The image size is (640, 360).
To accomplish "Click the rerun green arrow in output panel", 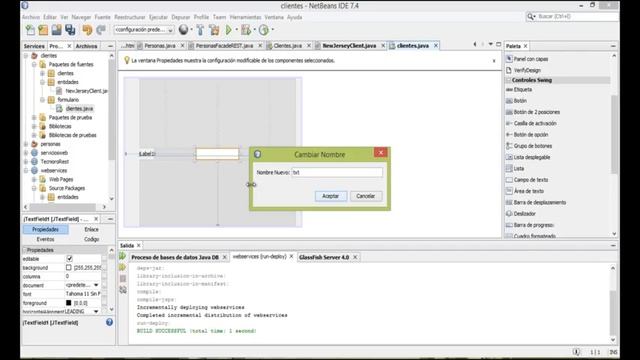I will pos(122,256).
